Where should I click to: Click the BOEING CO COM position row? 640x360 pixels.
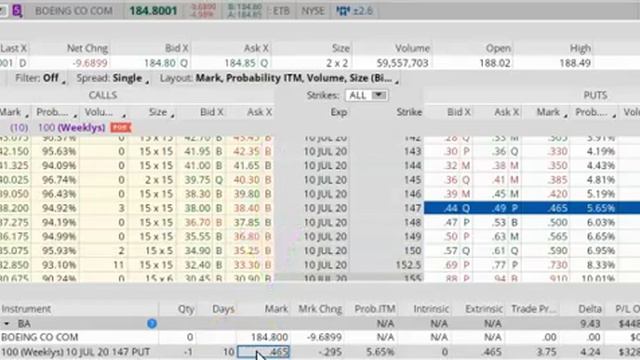(320, 338)
